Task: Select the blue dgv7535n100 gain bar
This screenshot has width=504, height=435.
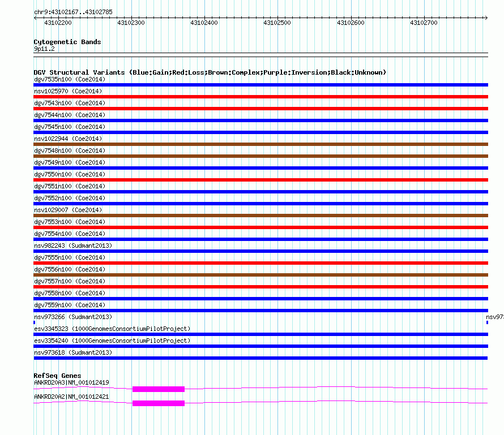Action: tap(260, 85)
